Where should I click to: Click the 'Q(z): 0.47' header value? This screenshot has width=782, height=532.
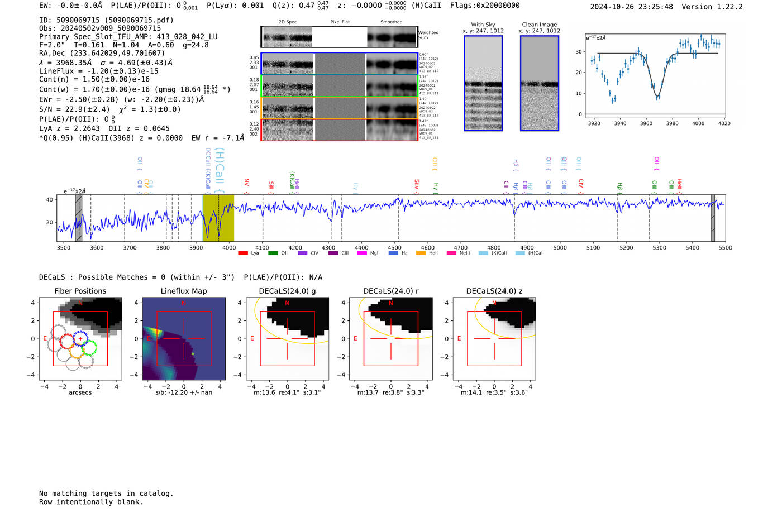point(293,6)
